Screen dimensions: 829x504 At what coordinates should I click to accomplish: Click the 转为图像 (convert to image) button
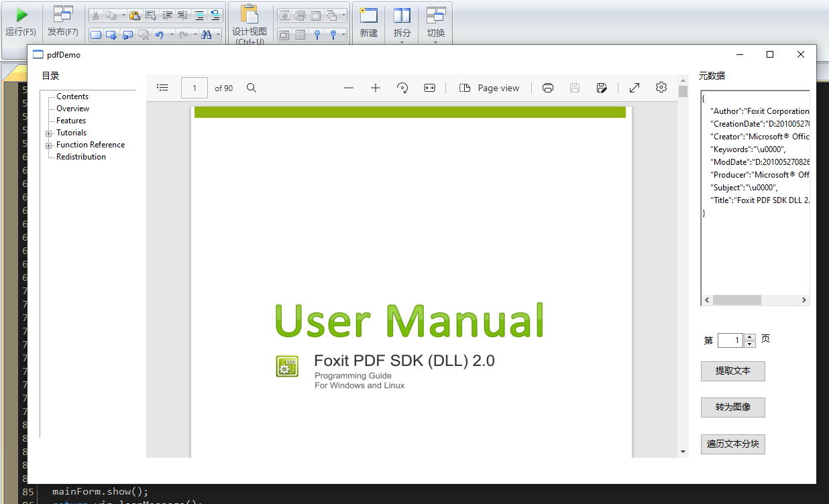point(733,407)
